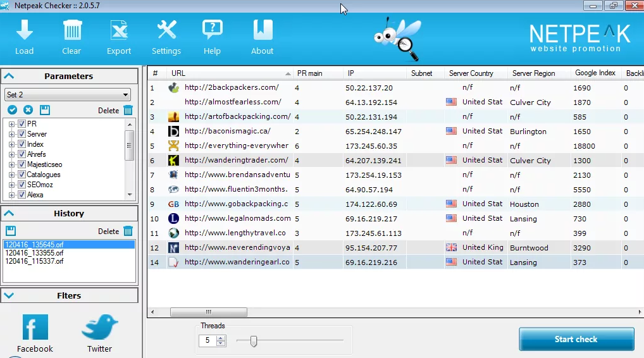Open the Facebook icon
Screen dimensions: 644x358
tap(35, 327)
